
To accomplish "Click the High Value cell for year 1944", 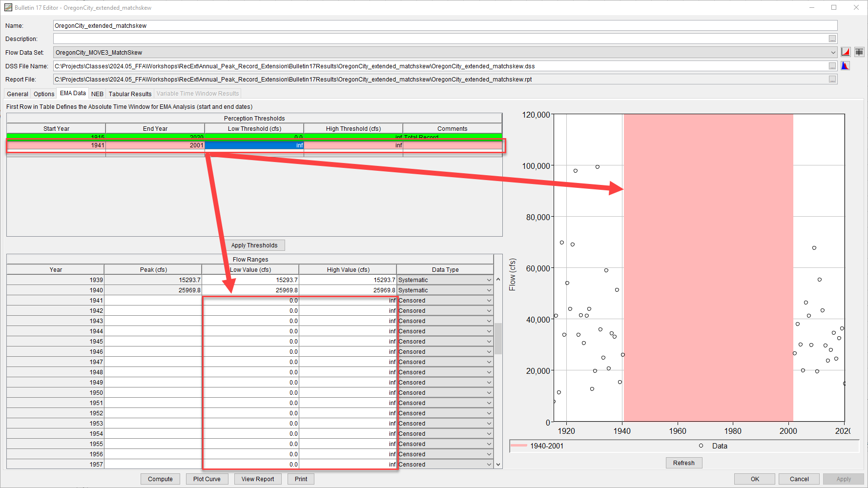I will pyautogui.click(x=348, y=331).
